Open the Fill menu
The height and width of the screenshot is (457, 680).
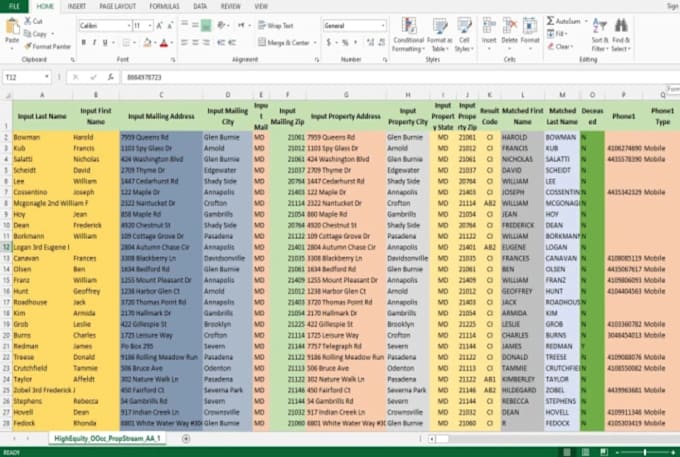556,33
